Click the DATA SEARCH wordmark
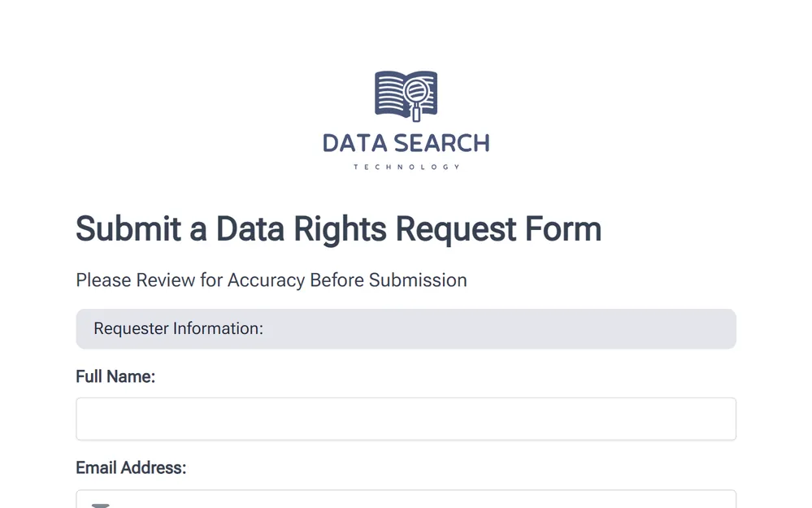The image size is (812, 508). click(406, 143)
